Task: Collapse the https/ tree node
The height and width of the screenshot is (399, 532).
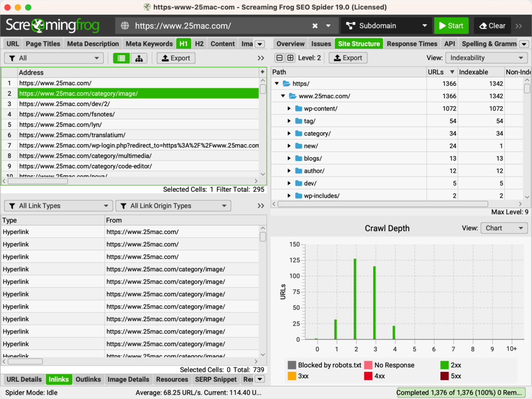Action: 277,83
